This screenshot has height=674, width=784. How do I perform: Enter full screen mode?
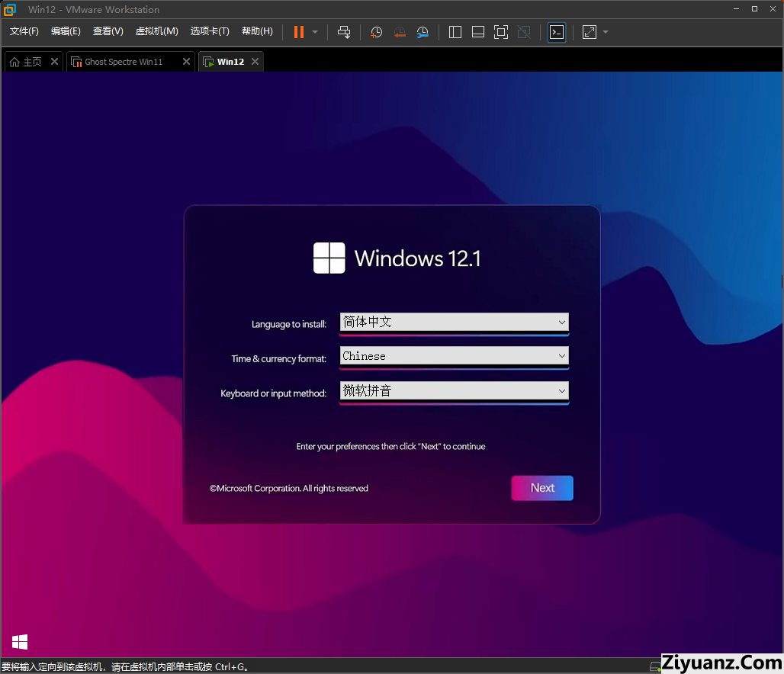[x=501, y=32]
